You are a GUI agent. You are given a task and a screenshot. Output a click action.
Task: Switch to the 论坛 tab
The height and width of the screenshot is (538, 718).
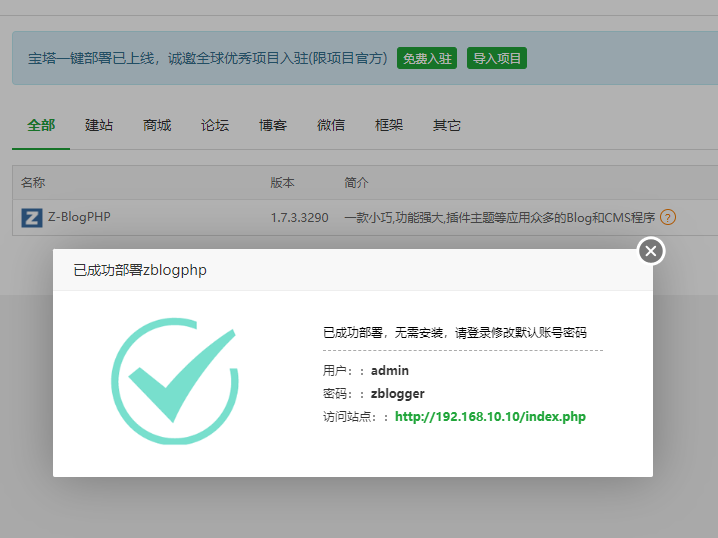click(215, 125)
